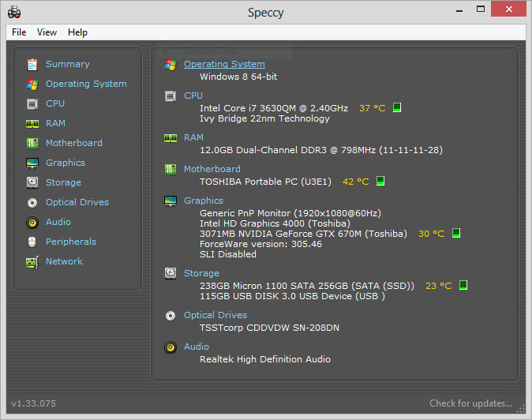Click the CPU temperature green chip indicator

click(397, 107)
